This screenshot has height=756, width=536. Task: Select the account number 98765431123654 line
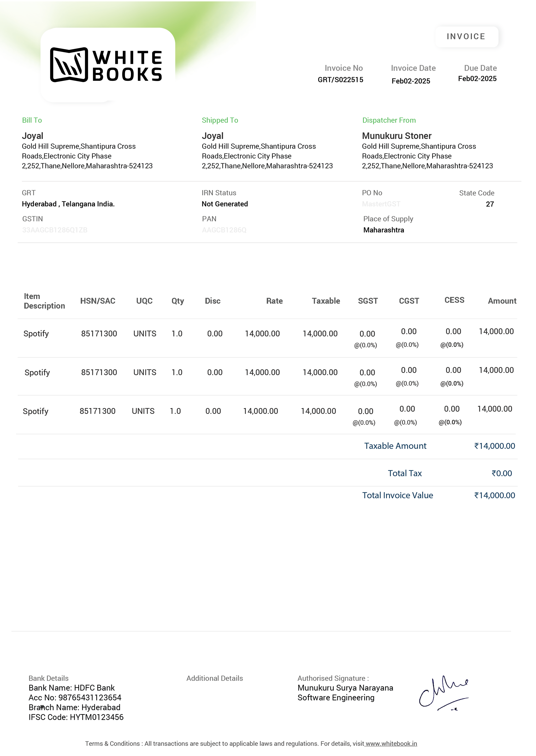(75, 698)
